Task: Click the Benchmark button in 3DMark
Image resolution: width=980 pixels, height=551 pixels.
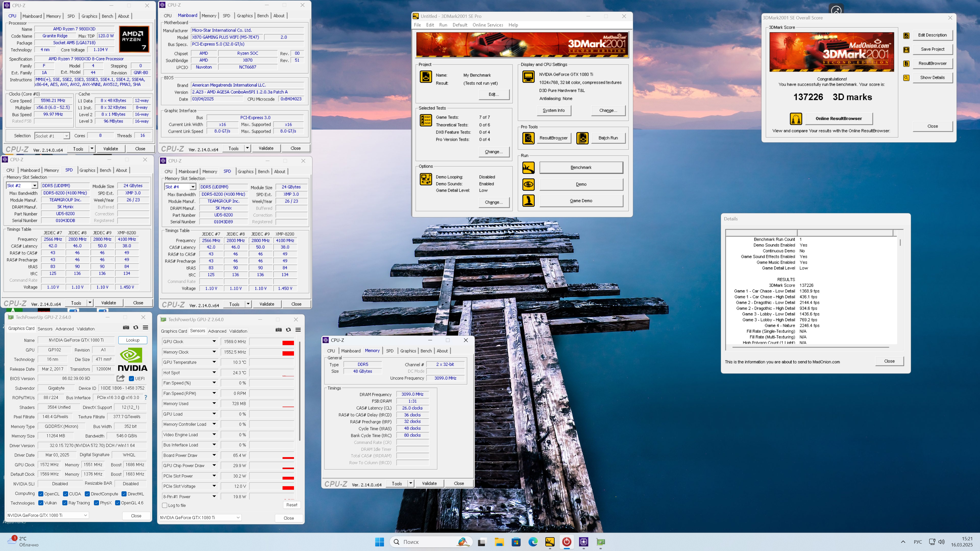Action: (x=581, y=168)
